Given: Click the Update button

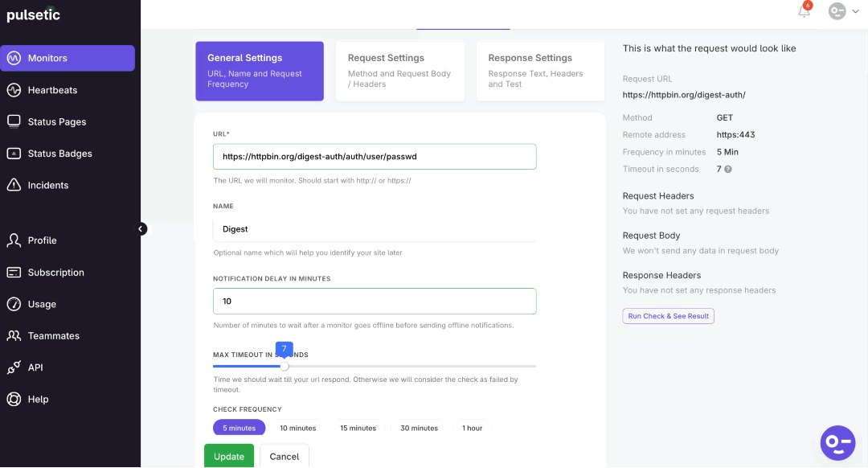Looking at the screenshot, I should click(229, 455).
